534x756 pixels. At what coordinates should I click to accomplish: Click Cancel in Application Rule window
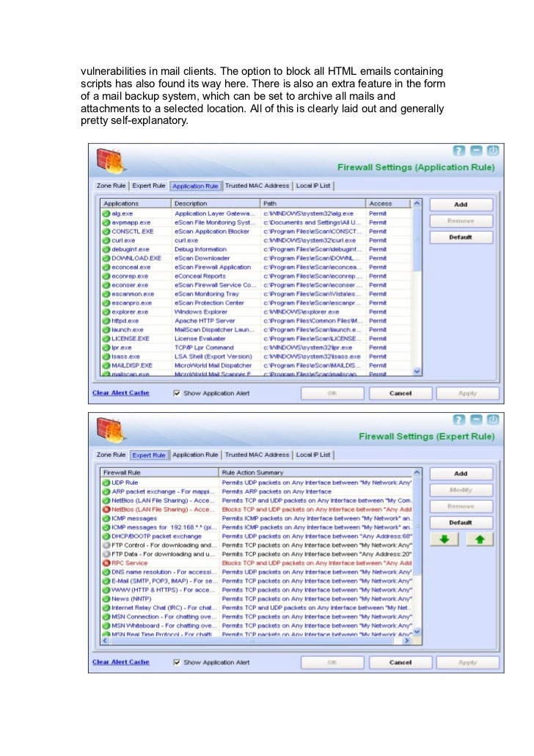400,394
